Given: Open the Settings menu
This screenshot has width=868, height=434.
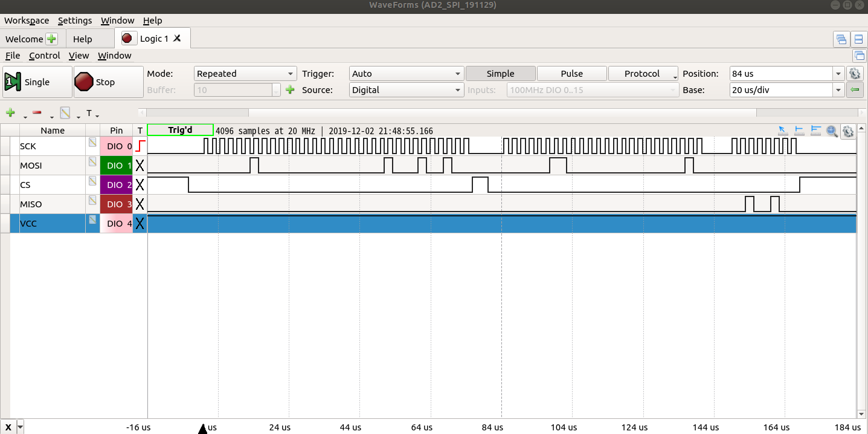Looking at the screenshot, I should tap(75, 21).
